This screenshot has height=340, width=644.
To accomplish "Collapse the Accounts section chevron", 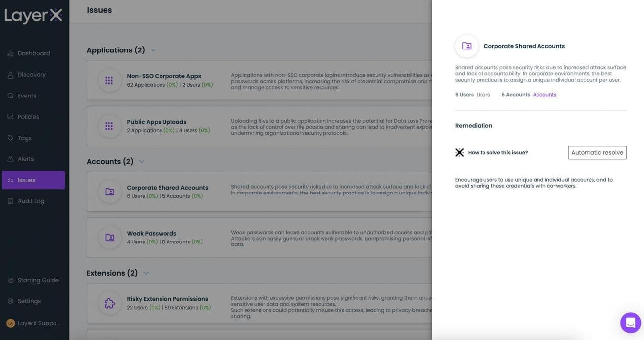I will coord(142,162).
